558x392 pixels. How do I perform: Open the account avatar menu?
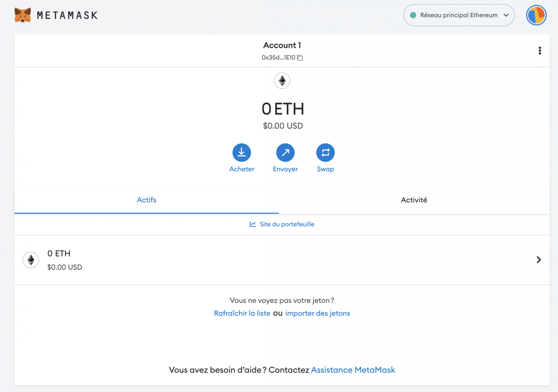[536, 15]
